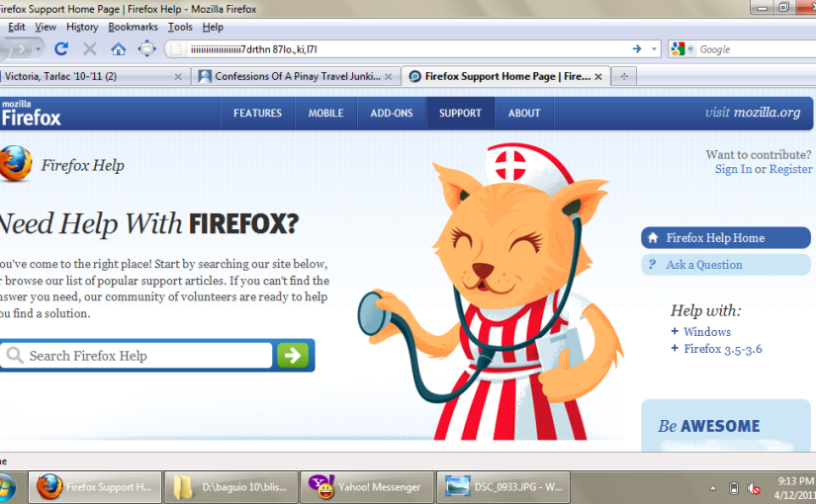The height and width of the screenshot is (504, 816).
Task: Open Firefox Help Home sidebar button
Action: (725, 238)
